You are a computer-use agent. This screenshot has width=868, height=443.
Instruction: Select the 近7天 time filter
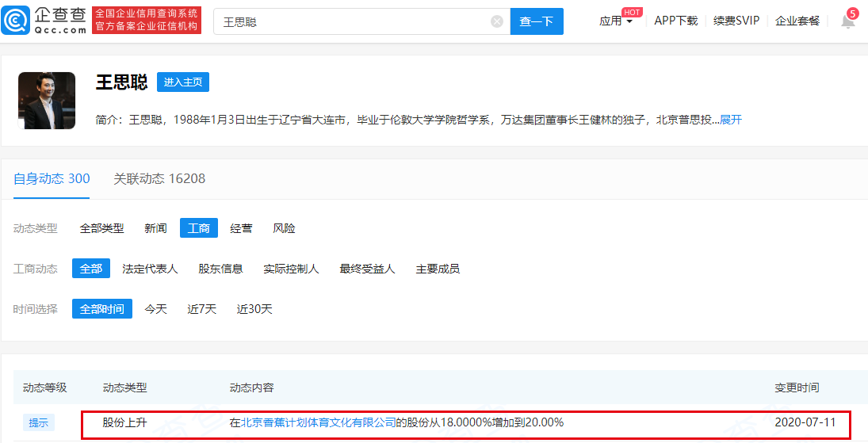coord(201,309)
